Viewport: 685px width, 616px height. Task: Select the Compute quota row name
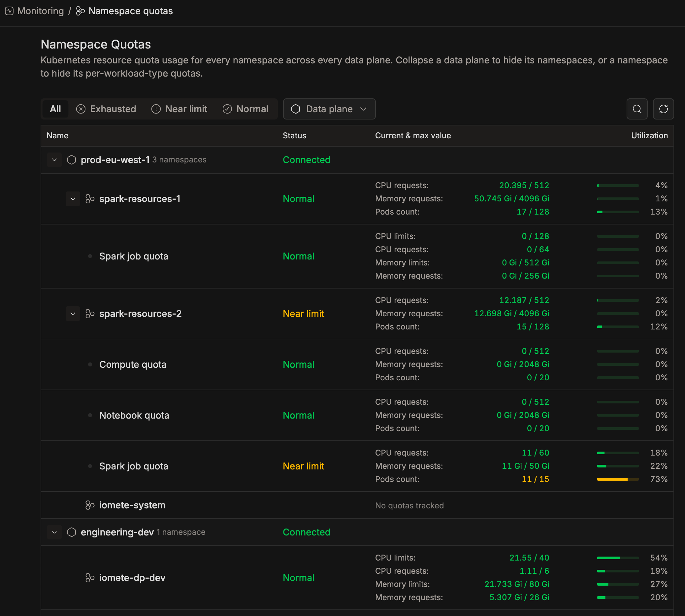click(133, 364)
